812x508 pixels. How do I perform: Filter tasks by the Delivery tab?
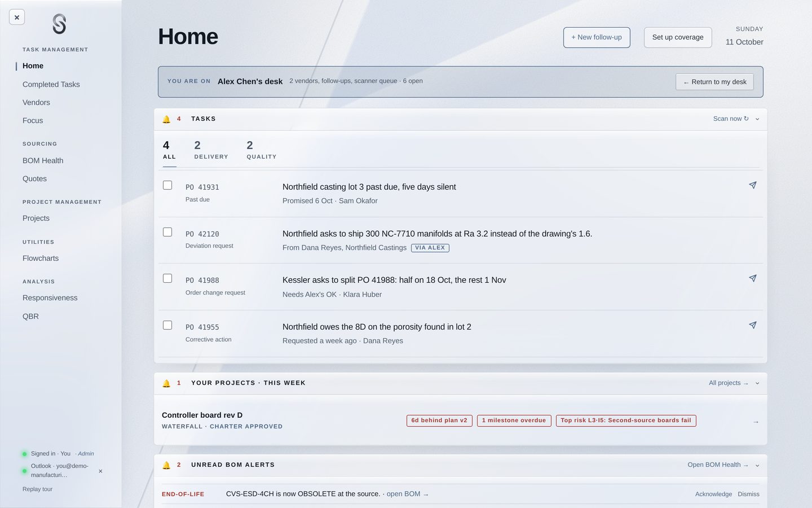[211, 150]
